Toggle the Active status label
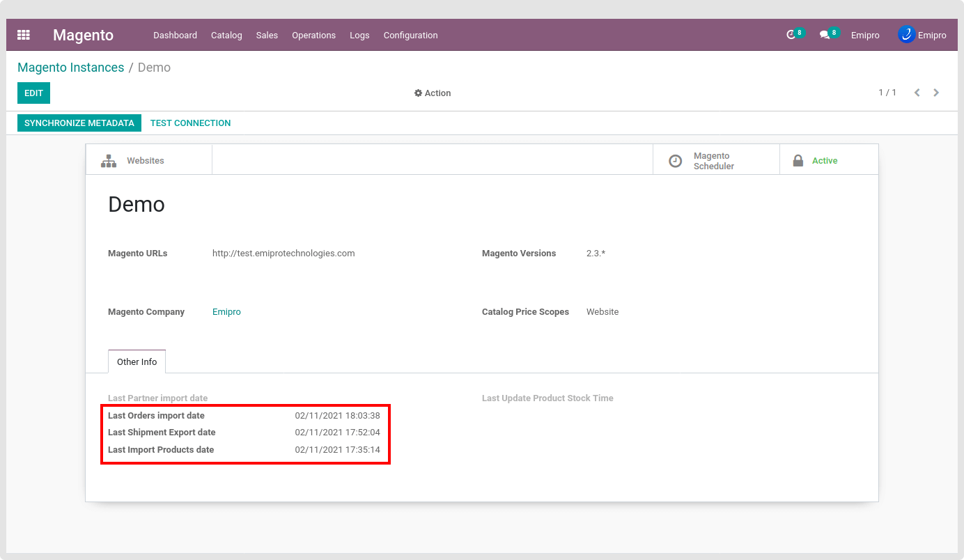Viewport: 964px width, 560px height. 825,161
